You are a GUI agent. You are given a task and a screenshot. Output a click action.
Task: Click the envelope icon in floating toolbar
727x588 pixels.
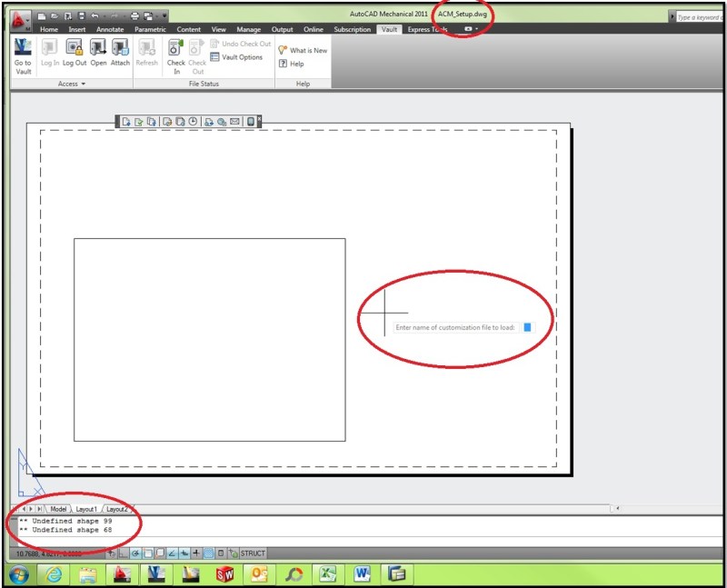[234, 122]
